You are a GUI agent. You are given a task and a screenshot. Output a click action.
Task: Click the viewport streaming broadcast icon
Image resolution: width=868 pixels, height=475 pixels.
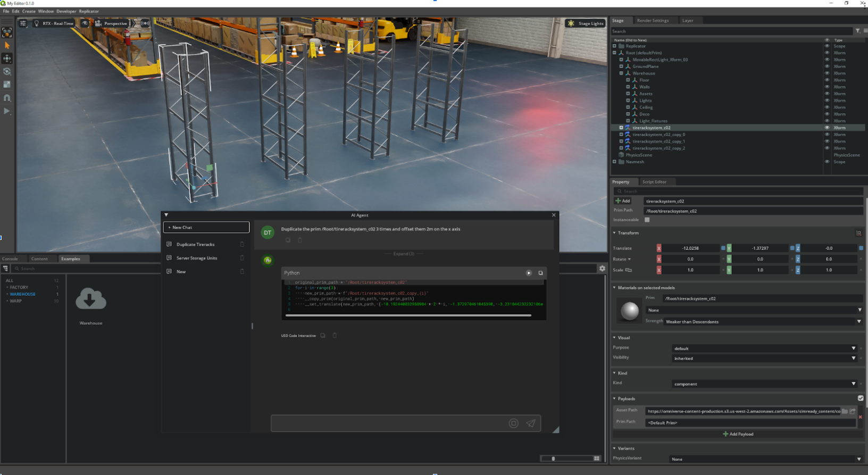pos(145,23)
